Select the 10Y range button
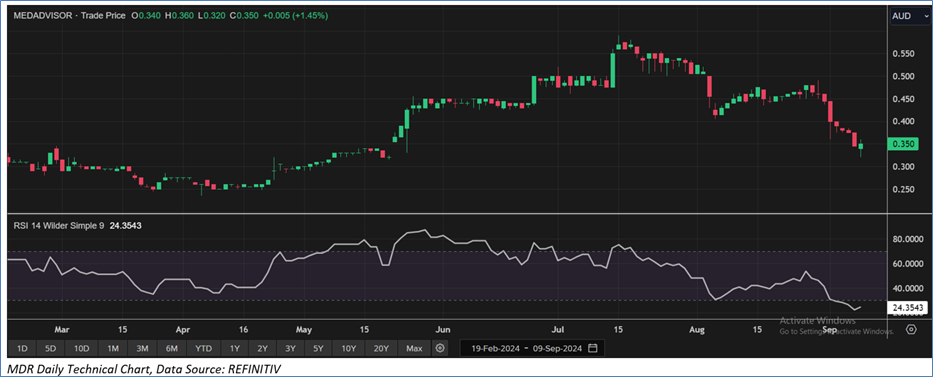 (x=348, y=348)
